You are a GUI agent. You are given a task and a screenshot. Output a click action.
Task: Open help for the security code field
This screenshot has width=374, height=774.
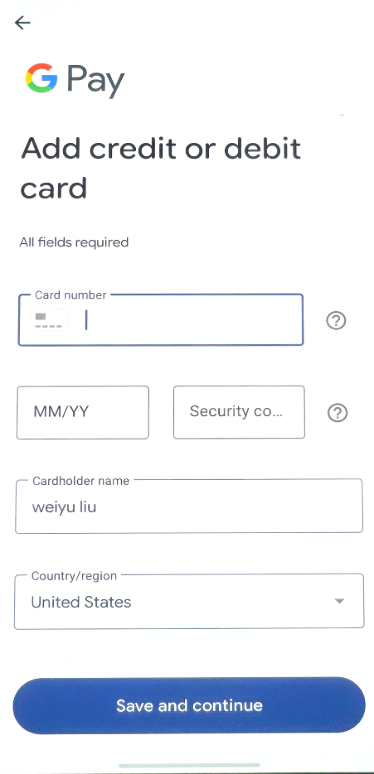click(x=337, y=413)
